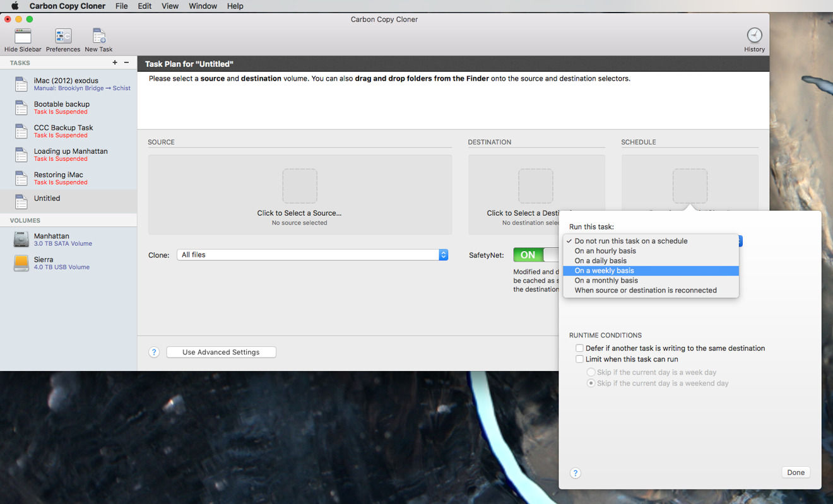Click the Sierra USB volume disk icon
The image size is (833, 504).
click(x=21, y=263)
